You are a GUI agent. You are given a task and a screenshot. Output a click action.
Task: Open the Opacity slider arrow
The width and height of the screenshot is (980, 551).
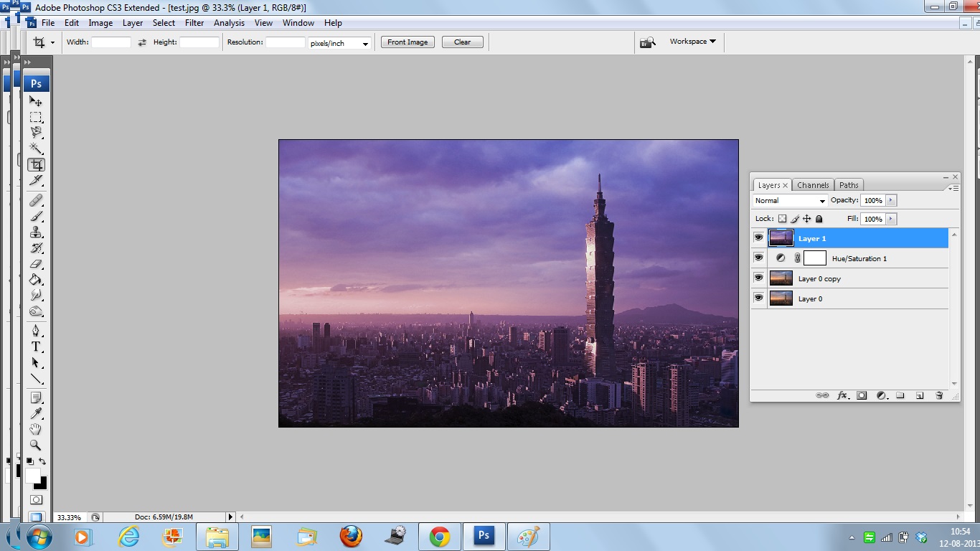tap(891, 201)
